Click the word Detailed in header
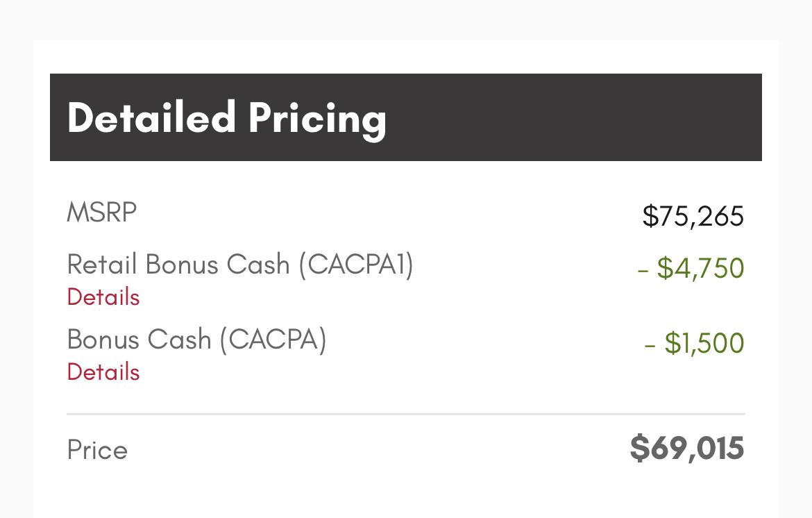 [152, 117]
